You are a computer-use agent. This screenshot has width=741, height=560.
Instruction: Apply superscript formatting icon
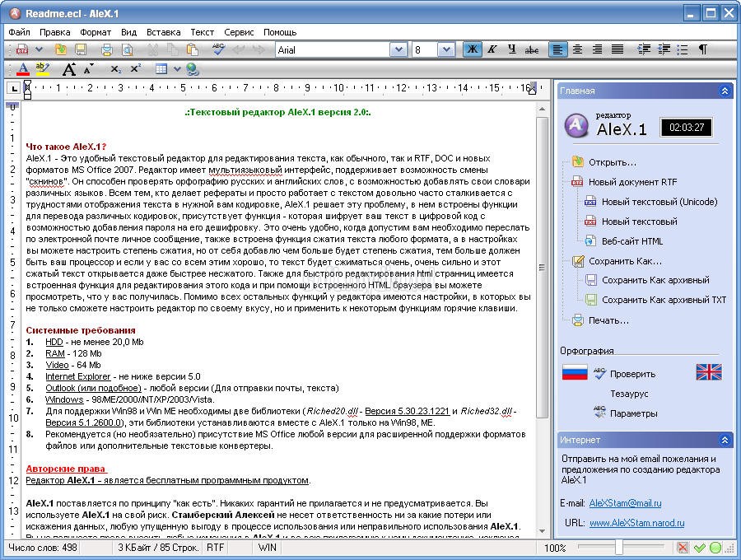(135, 69)
